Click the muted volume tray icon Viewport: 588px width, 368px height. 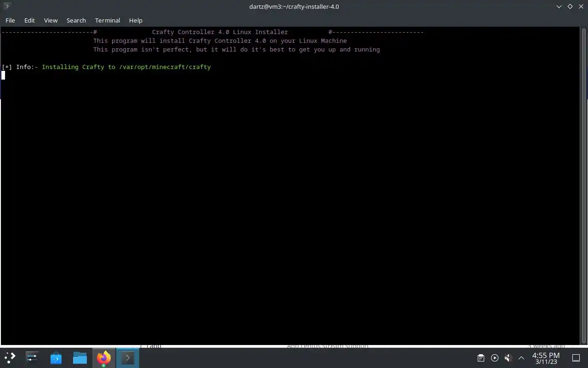[508, 358]
